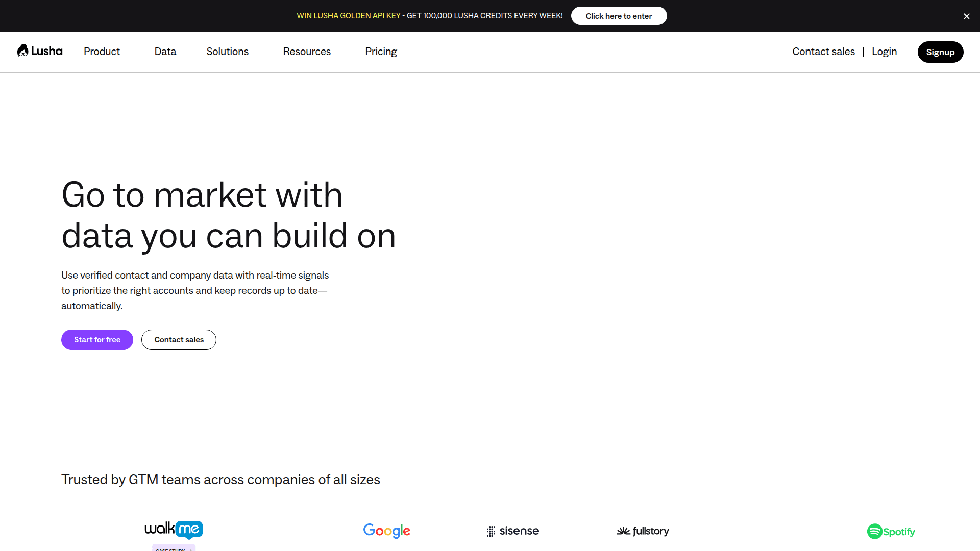Open the Product dropdown menu
The width and height of the screenshot is (980, 551).
point(102,52)
